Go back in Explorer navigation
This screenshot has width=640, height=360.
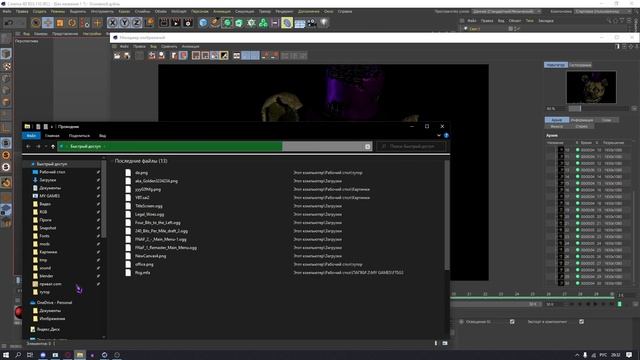click(x=28, y=146)
